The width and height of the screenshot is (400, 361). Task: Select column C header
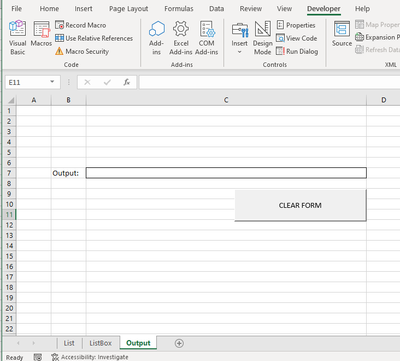pyautogui.click(x=226, y=100)
